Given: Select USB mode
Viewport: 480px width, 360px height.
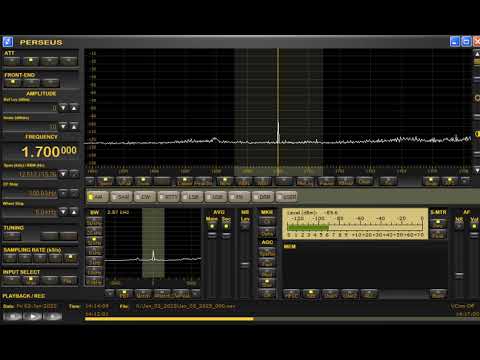Looking at the screenshot, I should (x=215, y=197).
